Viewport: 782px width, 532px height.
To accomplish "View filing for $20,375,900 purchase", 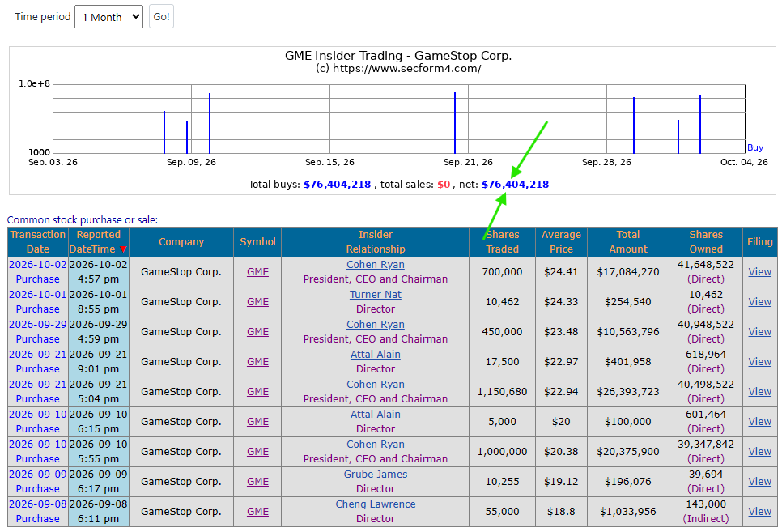I will point(759,452).
